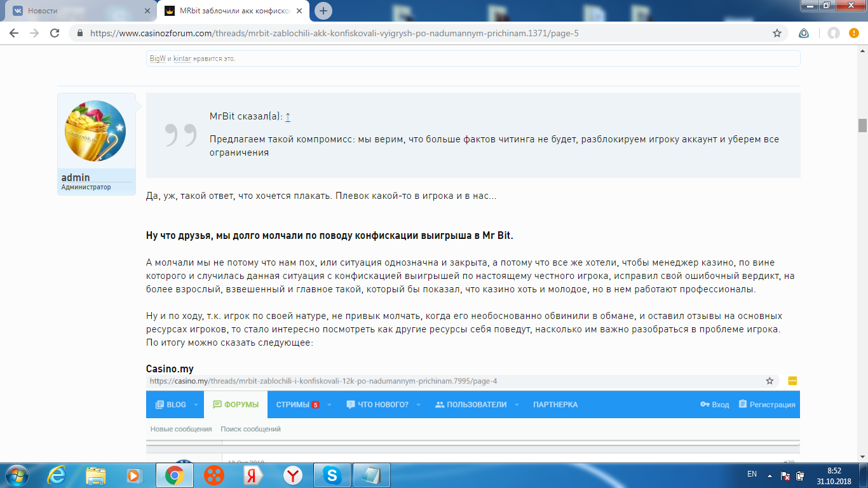Click Новые сообщения sub-link

tap(181, 429)
